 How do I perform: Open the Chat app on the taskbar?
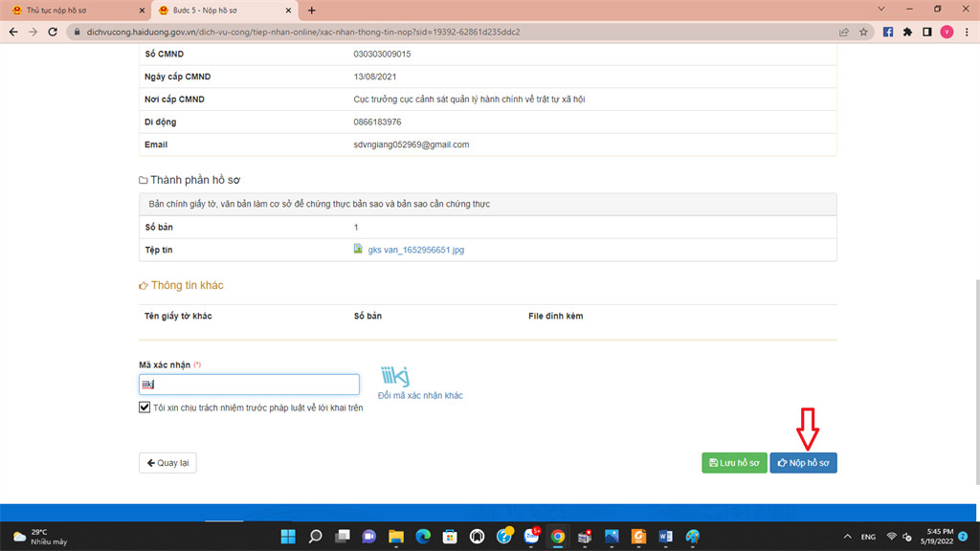[369, 537]
